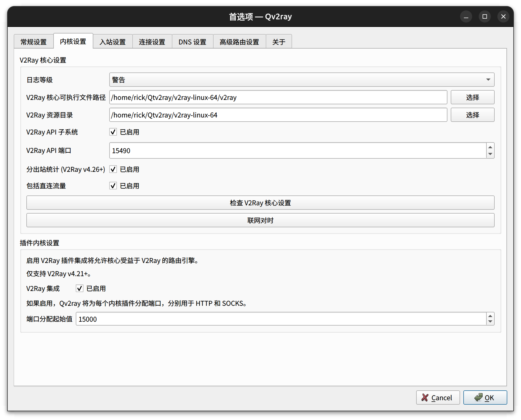Increase the V2Ray API port value
The width and height of the screenshot is (521, 420).
point(490,147)
